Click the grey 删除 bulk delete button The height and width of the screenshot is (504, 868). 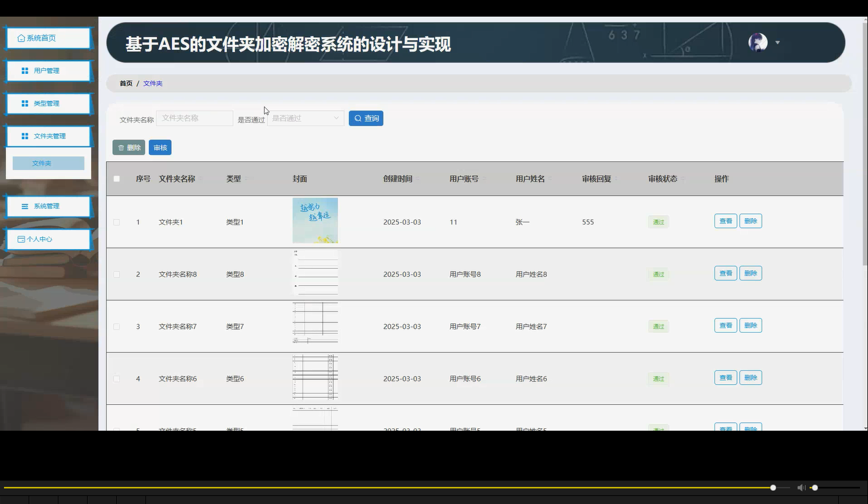(129, 147)
